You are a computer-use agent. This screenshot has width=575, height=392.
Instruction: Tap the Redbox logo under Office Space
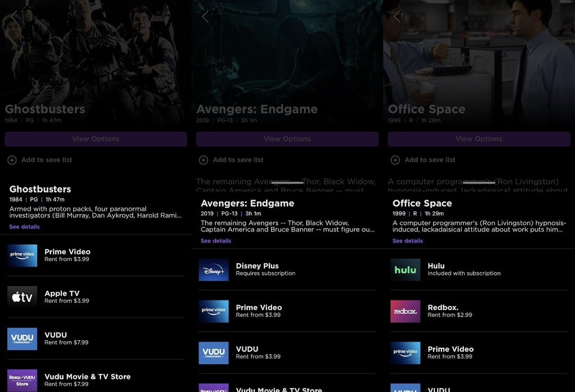coord(405,312)
